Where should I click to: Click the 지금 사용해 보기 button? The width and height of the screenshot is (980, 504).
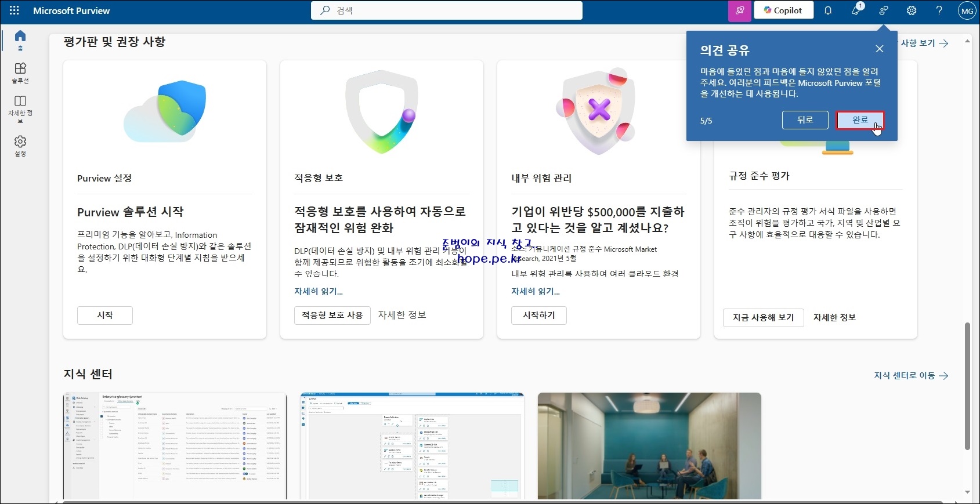pyautogui.click(x=764, y=317)
